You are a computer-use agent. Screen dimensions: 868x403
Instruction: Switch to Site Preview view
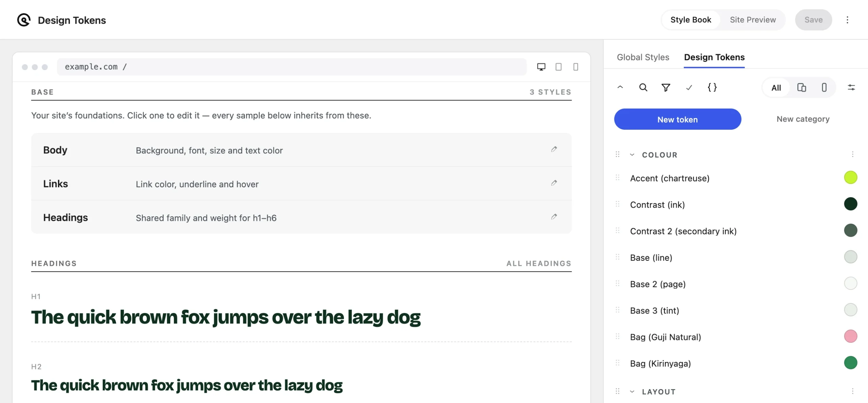753,20
